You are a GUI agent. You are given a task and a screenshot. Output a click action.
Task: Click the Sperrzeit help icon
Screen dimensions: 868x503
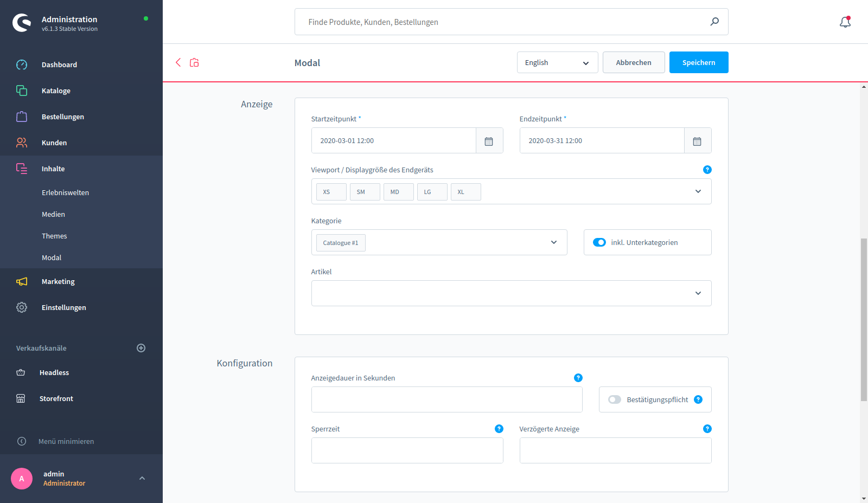point(499,429)
